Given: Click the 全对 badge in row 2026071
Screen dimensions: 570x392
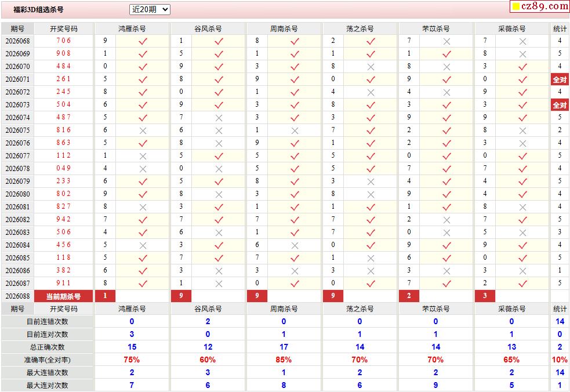Looking at the screenshot, I should [x=560, y=79].
